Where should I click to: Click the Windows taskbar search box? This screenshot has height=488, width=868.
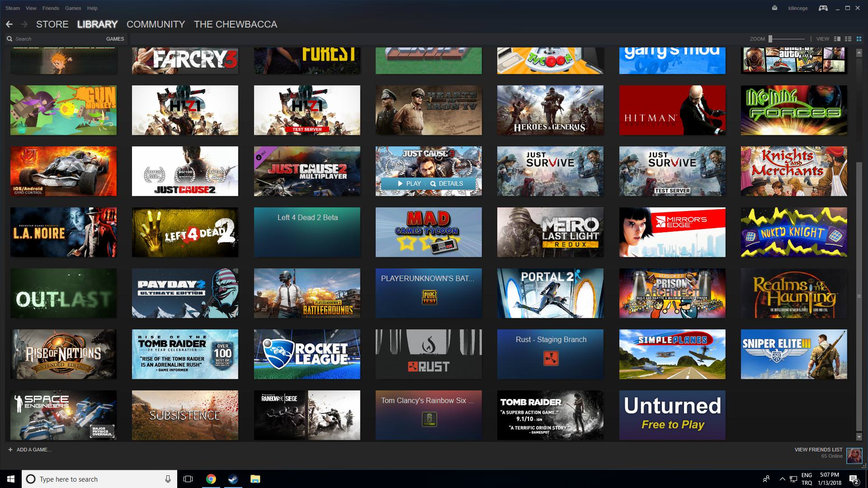point(99,479)
